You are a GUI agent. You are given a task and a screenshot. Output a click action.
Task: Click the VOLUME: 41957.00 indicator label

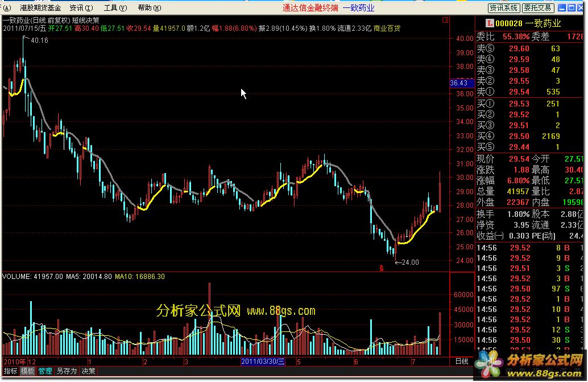[32, 277]
